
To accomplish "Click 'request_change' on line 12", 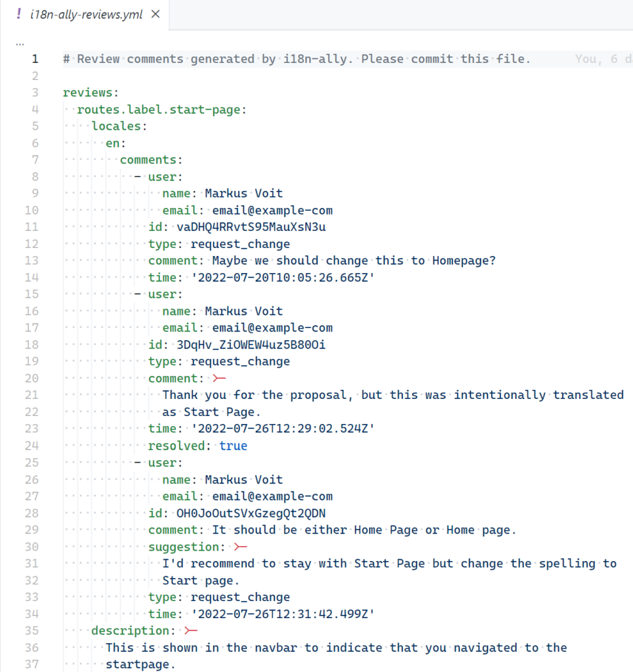I will (240, 244).
